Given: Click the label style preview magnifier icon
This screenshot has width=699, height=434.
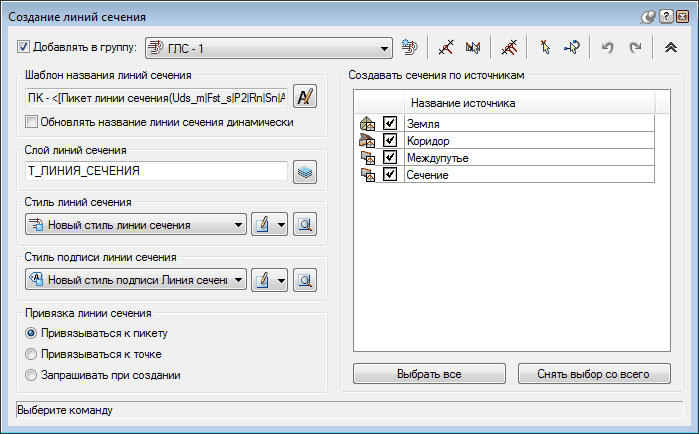Looking at the screenshot, I should tap(306, 280).
